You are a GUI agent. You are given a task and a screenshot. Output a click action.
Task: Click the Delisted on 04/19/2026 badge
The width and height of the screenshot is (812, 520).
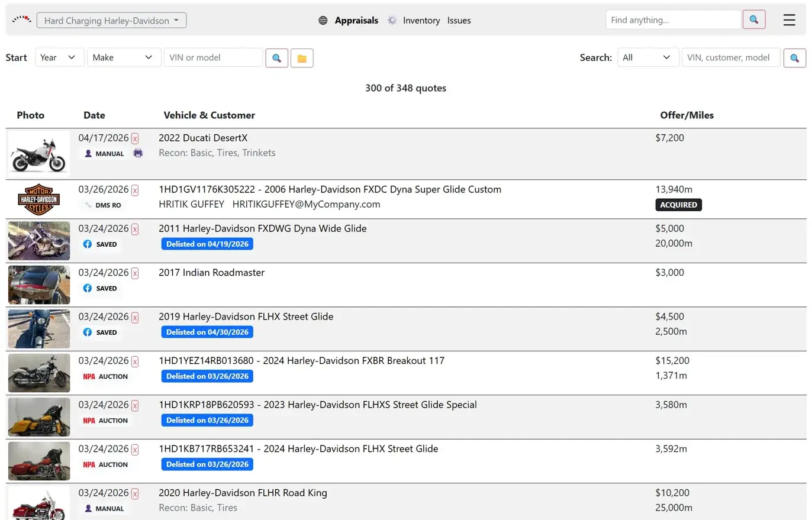pyautogui.click(x=207, y=244)
